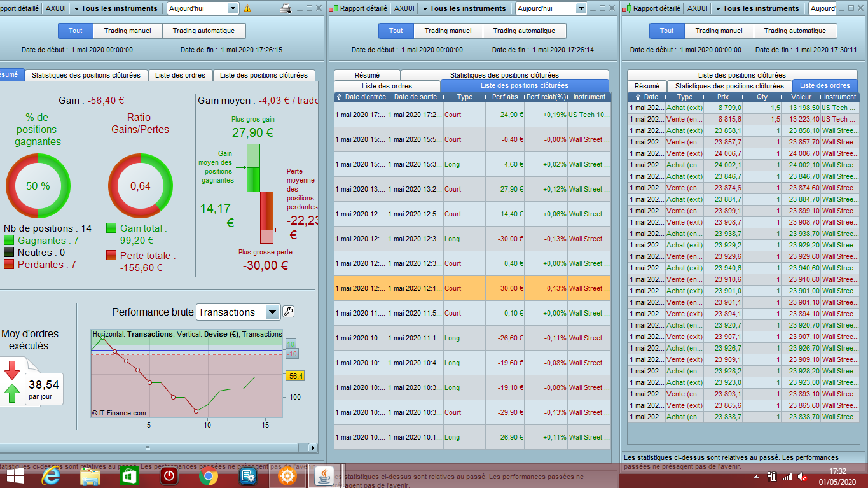
Task: Sort by Perf abs column header
Action: (504, 97)
